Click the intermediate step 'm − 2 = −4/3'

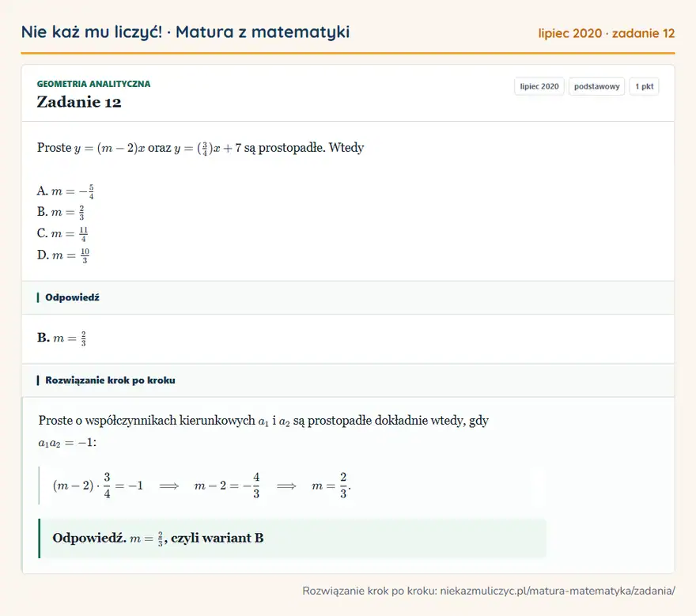[x=227, y=486]
